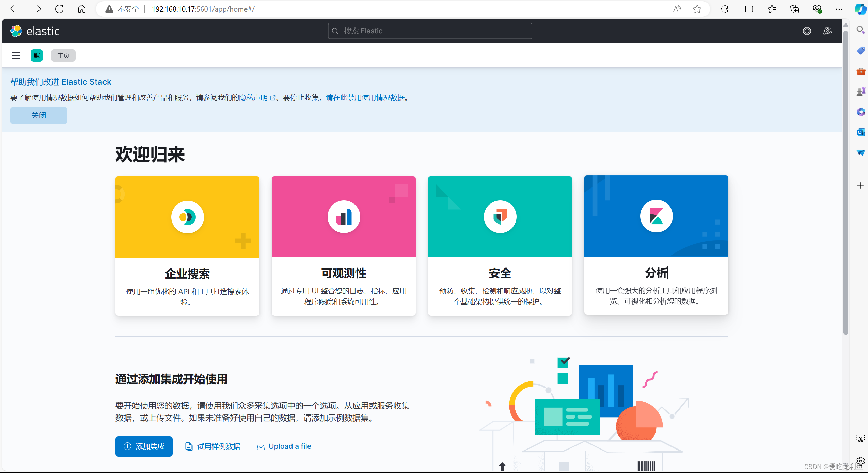Click 请在此禁用使用情况数据 link
This screenshot has height=473, width=868.
pyautogui.click(x=365, y=98)
